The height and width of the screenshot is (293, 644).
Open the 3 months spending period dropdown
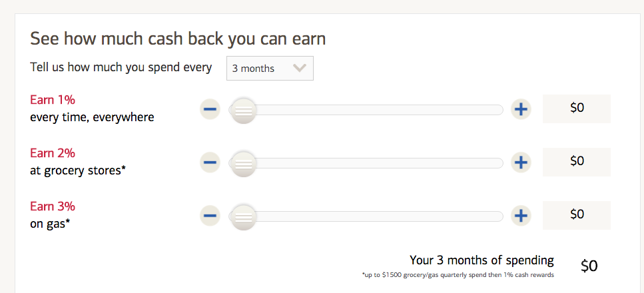point(270,69)
